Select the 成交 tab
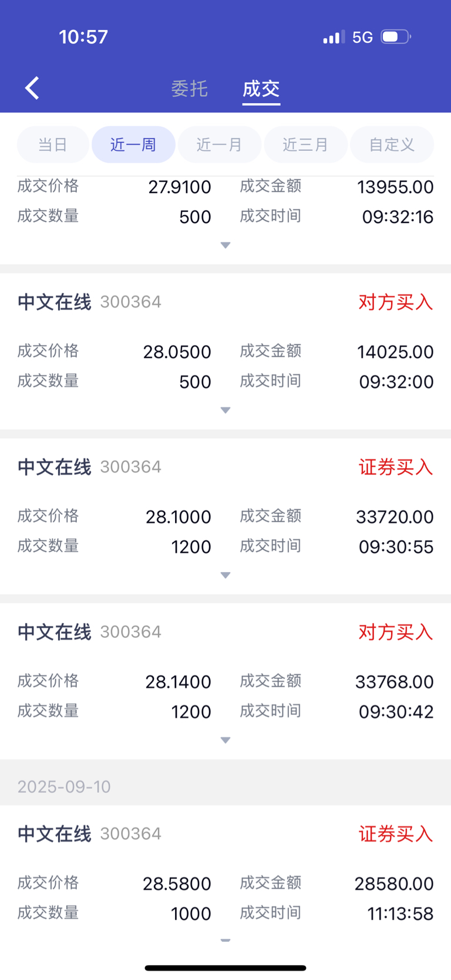The image size is (451, 980). [x=261, y=89]
